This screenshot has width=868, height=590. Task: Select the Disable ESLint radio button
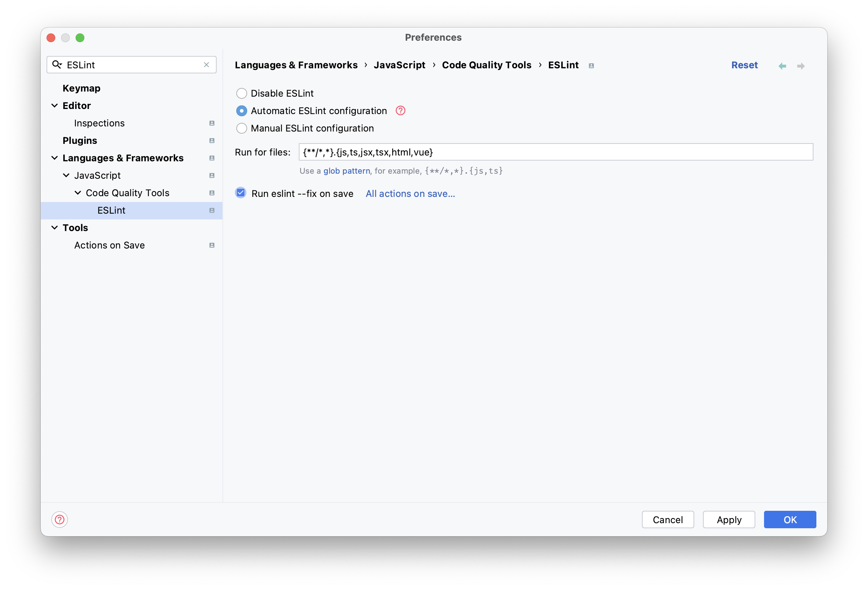(242, 93)
